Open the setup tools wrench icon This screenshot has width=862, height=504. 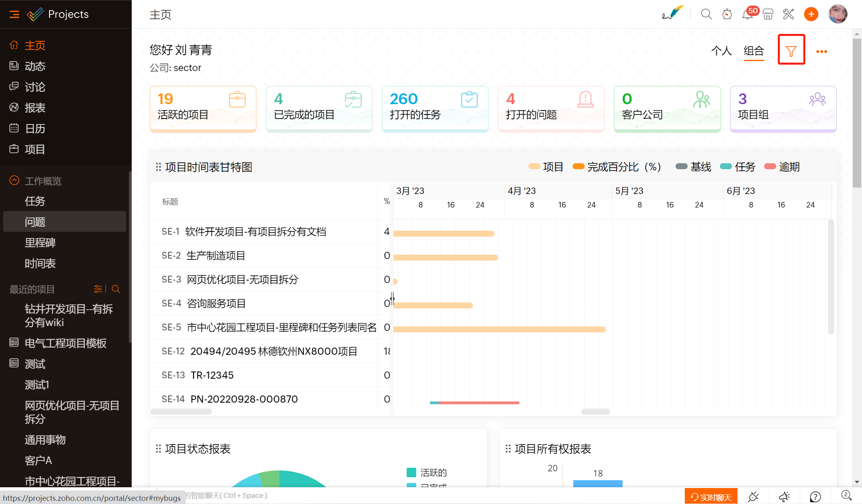pyautogui.click(x=788, y=14)
